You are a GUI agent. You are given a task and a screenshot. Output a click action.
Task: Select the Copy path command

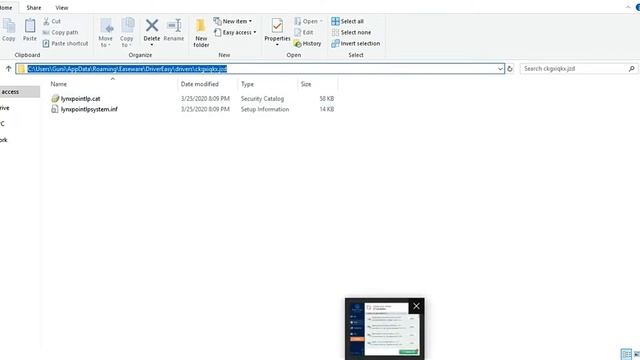click(x=60, y=32)
